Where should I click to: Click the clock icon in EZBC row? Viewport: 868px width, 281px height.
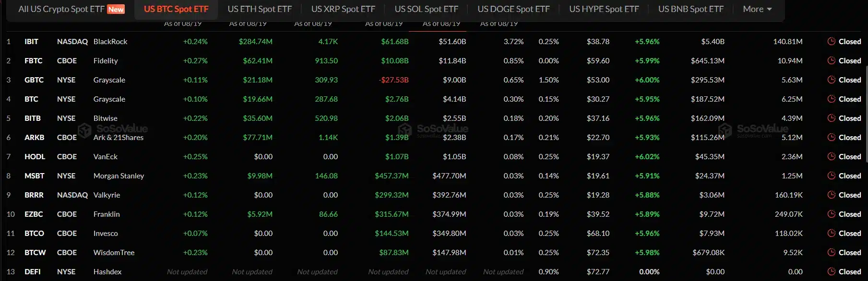point(832,214)
